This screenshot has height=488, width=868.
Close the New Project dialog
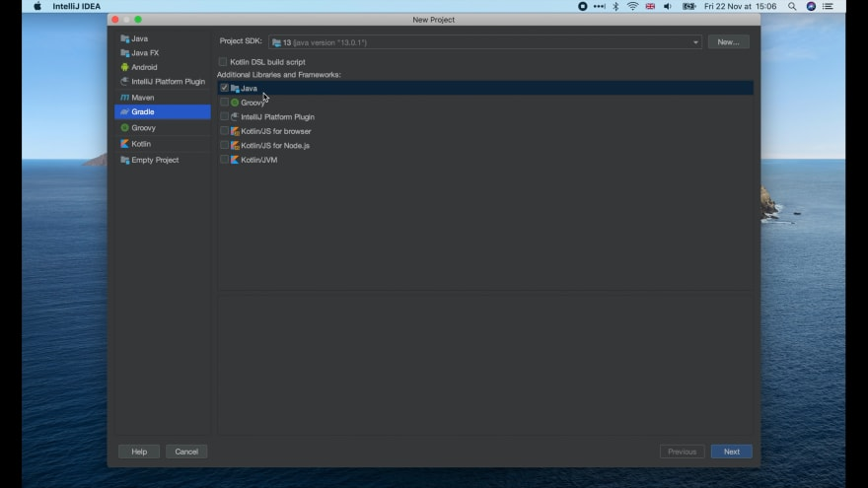(x=115, y=20)
